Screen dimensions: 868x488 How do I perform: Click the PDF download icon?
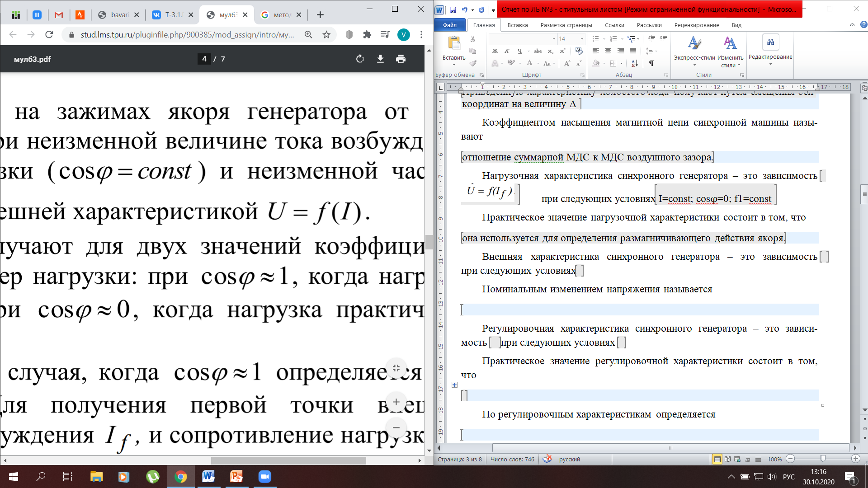(x=380, y=59)
